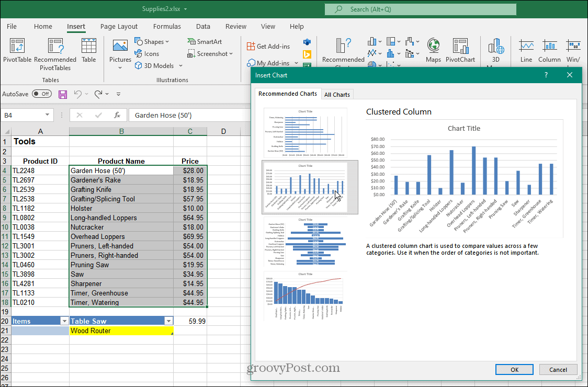
Task: Select the funnel chart thumbnail
Action: [x=306, y=241]
